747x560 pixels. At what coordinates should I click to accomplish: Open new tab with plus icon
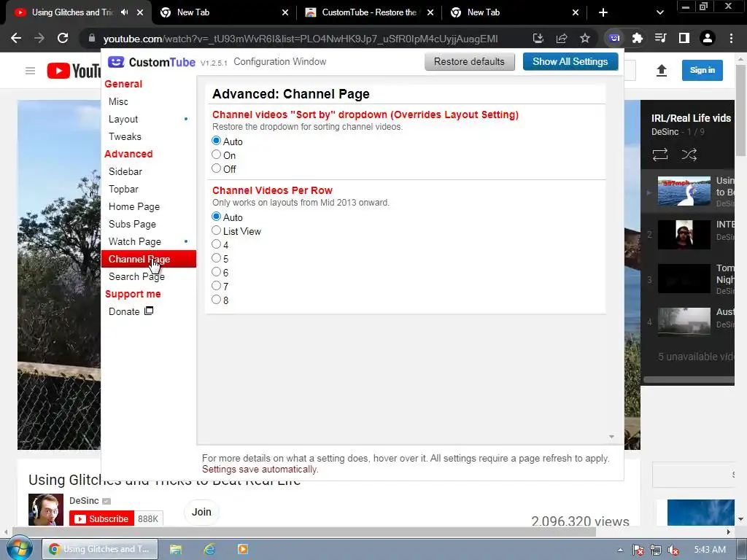[x=603, y=12]
